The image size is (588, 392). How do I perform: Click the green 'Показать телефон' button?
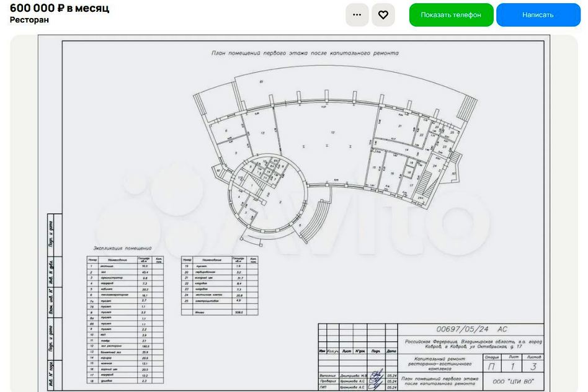tap(451, 15)
